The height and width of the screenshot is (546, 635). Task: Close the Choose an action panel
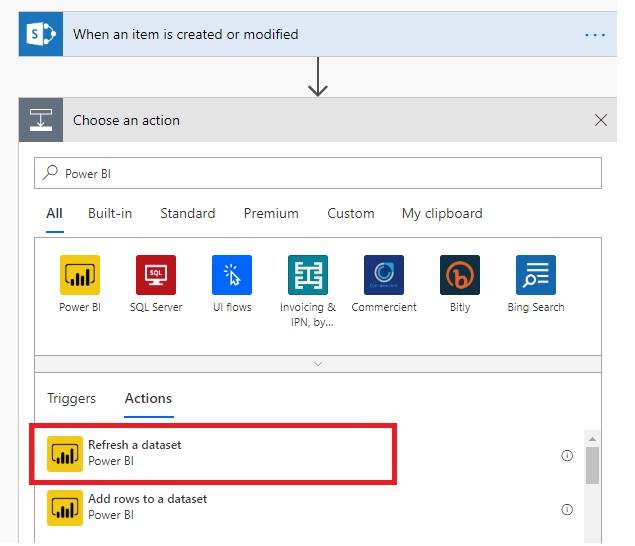601,120
